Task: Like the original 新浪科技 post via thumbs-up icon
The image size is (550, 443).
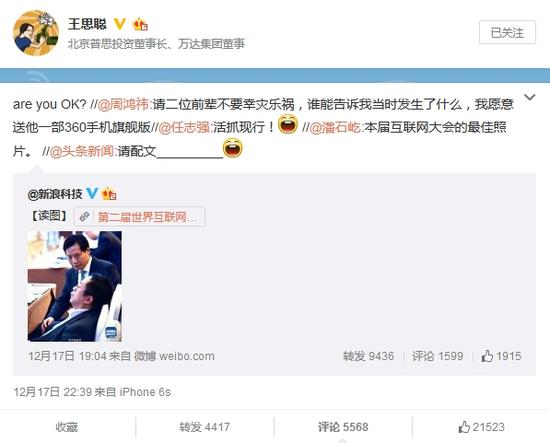Action: [487, 356]
